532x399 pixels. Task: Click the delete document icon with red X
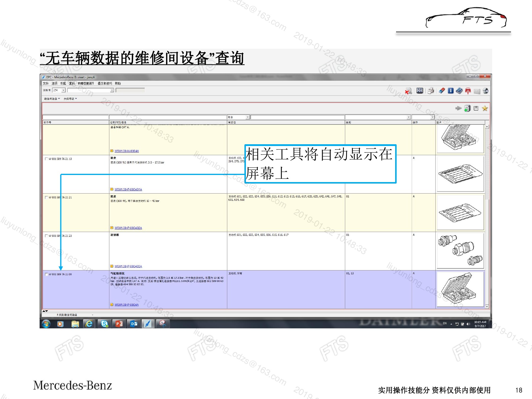point(408,91)
